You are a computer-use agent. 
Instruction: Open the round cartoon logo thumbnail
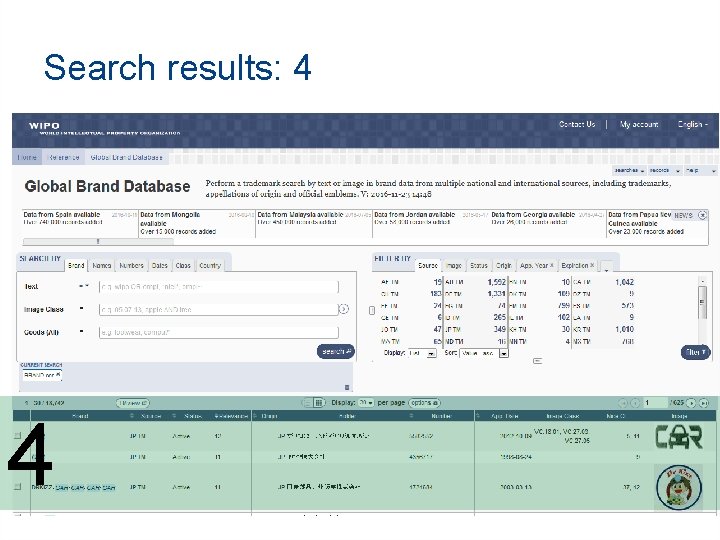[x=679, y=487]
